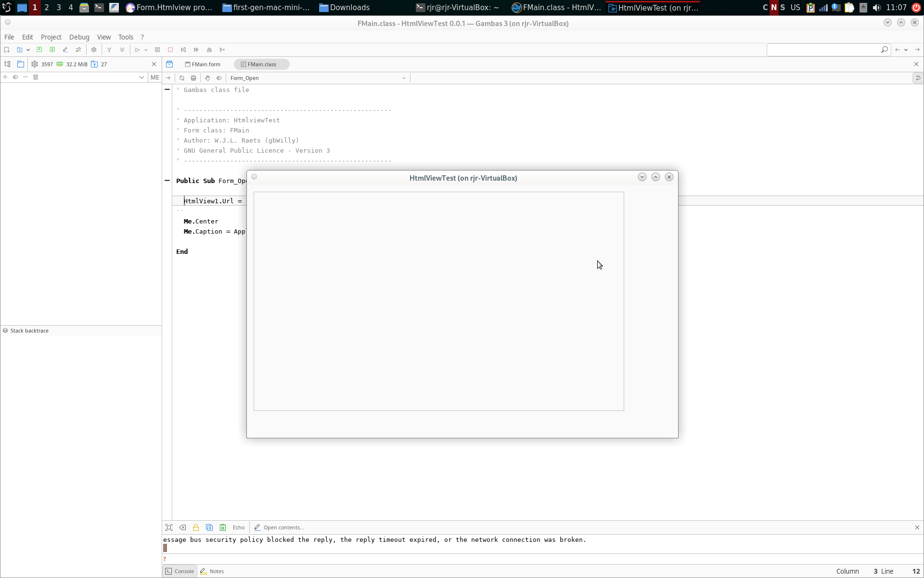This screenshot has height=578, width=924.
Task: Click the print icon in editor toolbar
Action: 193,78
